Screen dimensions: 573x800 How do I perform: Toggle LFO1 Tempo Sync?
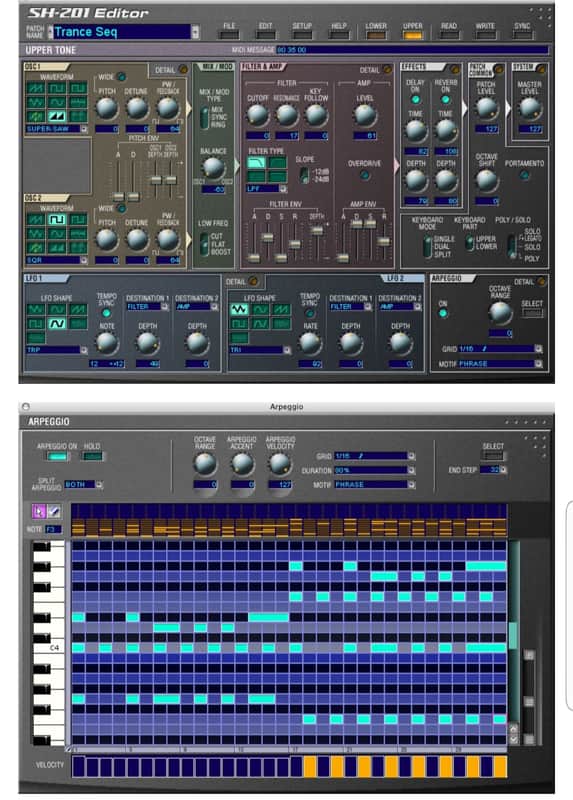(106, 313)
